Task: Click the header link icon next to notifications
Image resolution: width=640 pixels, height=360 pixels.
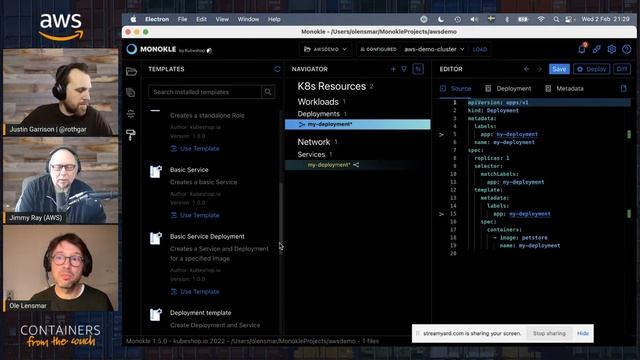Action: pos(597,49)
